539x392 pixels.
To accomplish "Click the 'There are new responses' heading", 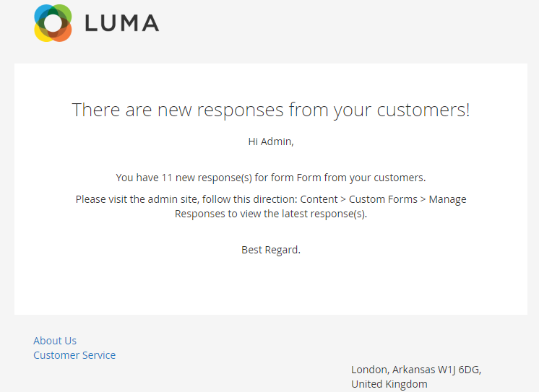I will click(x=270, y=110).
